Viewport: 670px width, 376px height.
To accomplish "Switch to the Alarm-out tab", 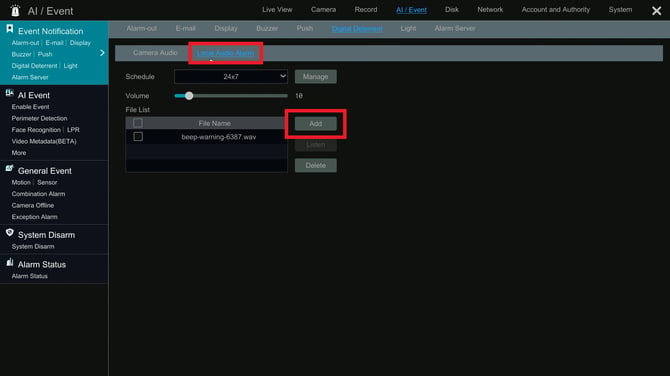I will [x=141, y=28].
